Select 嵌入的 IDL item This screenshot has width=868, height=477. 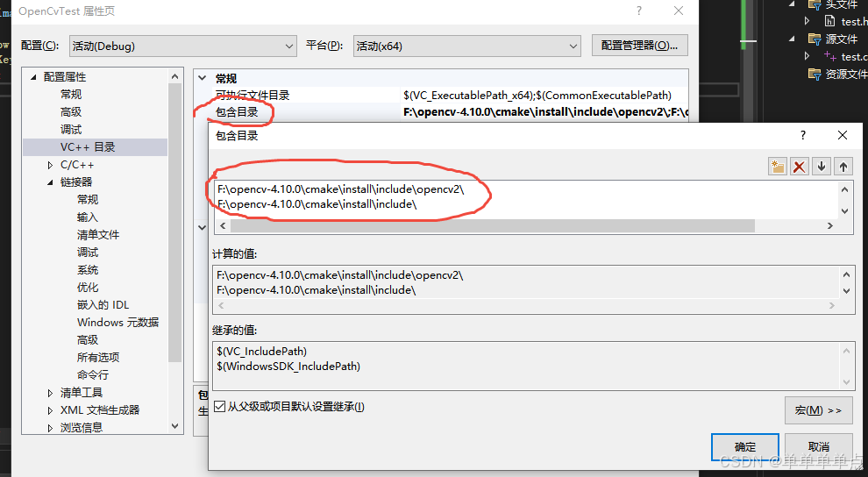103,305
